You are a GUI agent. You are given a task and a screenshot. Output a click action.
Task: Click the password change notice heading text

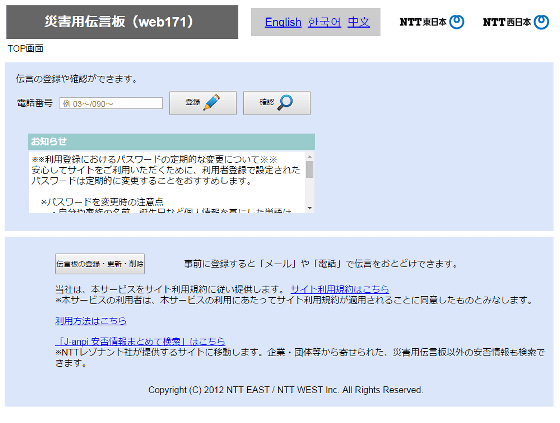[x=154, y=159]
